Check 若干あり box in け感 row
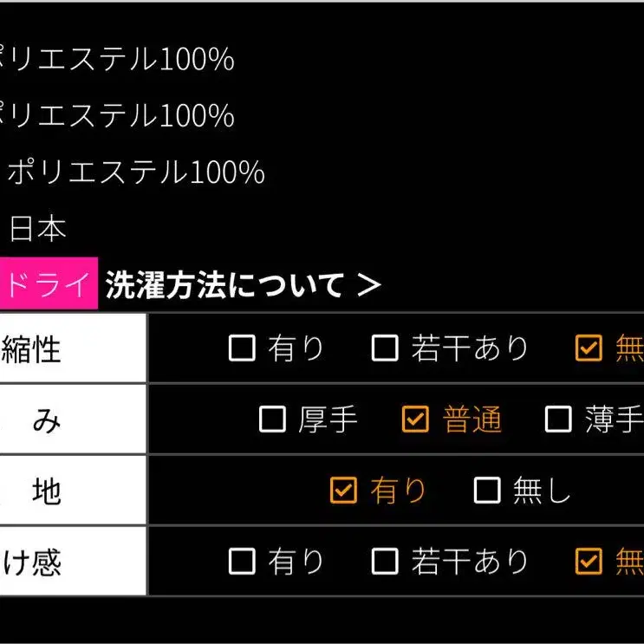Image resolution: width=644 pixels, height=644 pixels. coord(385,561)
